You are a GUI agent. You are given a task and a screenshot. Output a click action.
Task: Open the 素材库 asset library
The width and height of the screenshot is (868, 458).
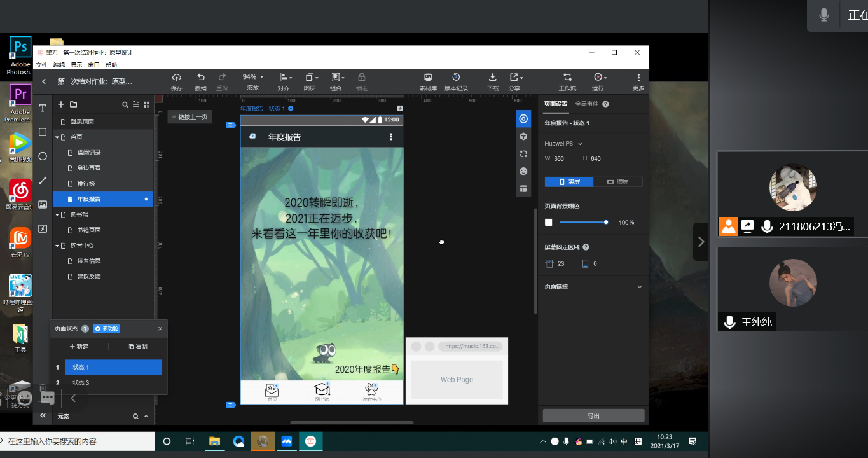tap(428, 82)
